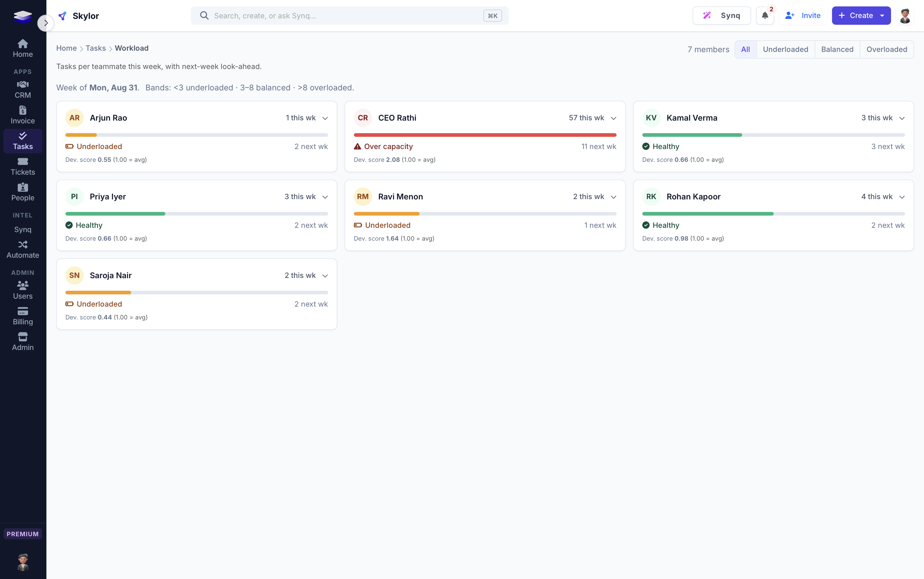The width and height of the screenshot is (924, 579).
Task: Expand Arjun Rao's workload card
Action: (x=325, y=118)
